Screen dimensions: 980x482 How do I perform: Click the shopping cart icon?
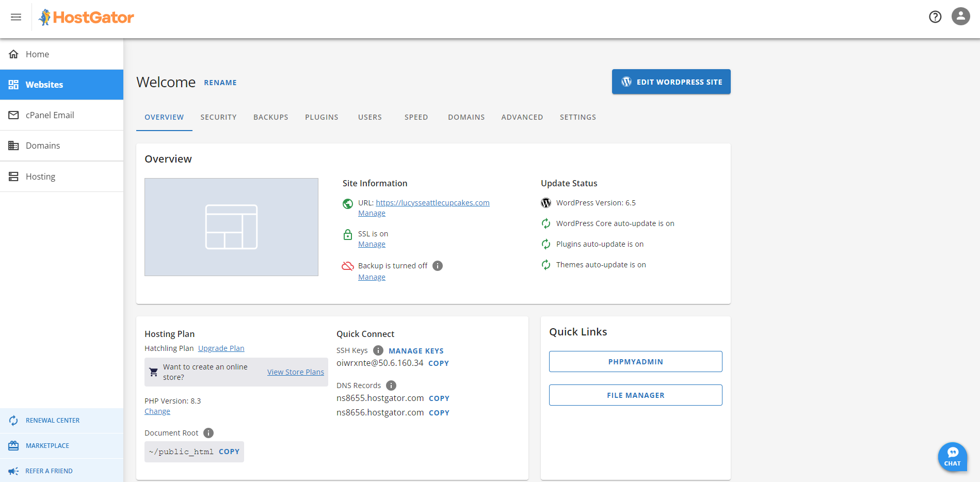tap(153, 372)
